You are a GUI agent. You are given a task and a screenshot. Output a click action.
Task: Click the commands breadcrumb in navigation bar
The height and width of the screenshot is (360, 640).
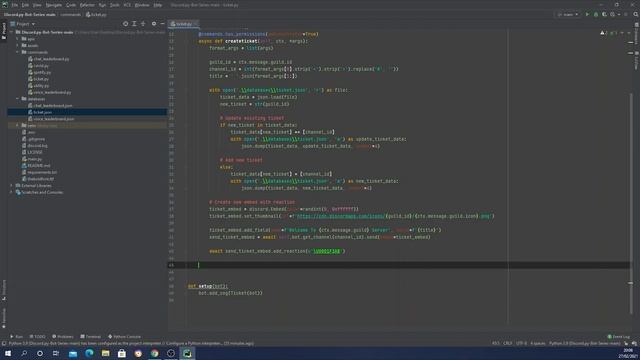71,14
